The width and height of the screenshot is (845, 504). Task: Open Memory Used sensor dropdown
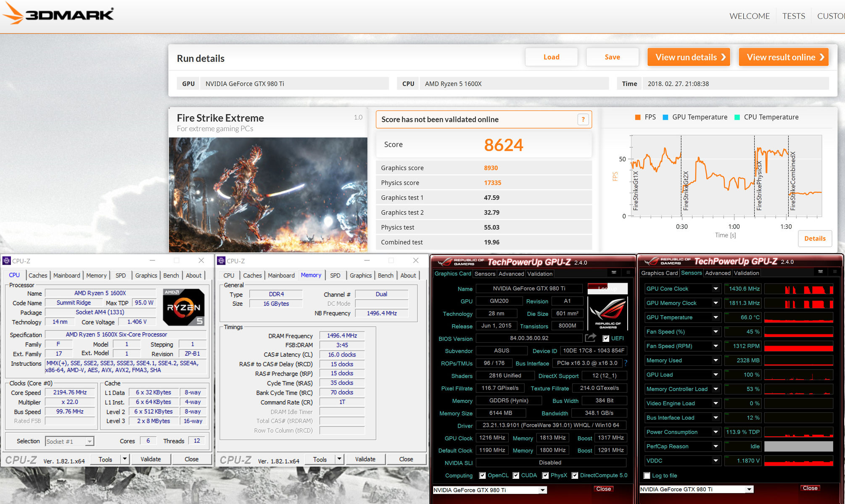pyautogui.click(x=716, y=360)
